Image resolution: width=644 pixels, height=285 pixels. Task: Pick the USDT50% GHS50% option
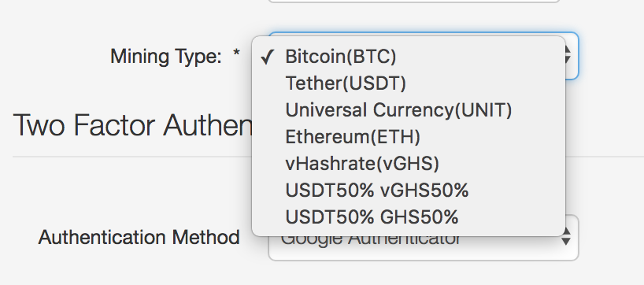click(x=409, y=217)
